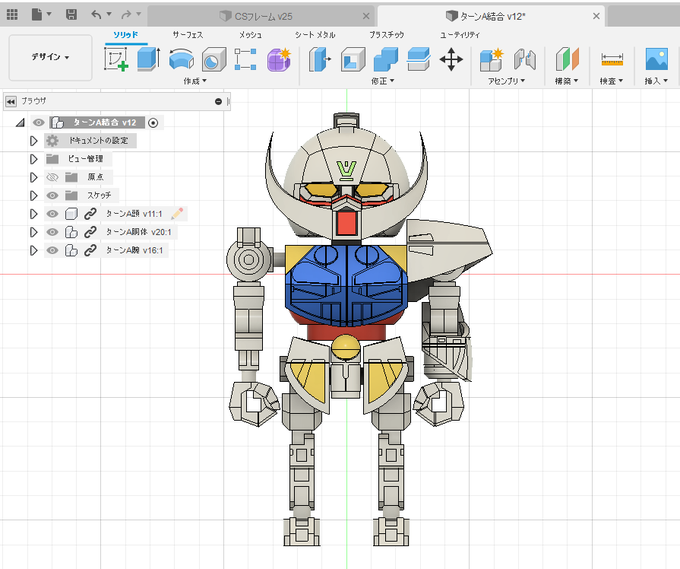Select the Combine tool
Image resolution: width=680 pixels, height=569 pixels.
point(386,59)
